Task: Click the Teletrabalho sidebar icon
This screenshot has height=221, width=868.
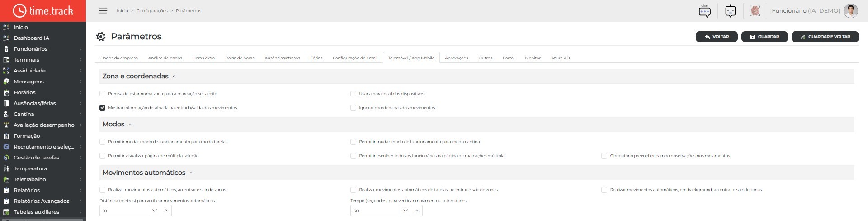Action: pos(6,179)
